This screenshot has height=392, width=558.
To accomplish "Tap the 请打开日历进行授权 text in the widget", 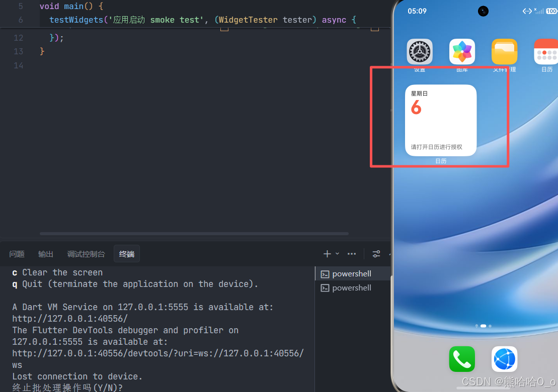I will coord(437,147).
